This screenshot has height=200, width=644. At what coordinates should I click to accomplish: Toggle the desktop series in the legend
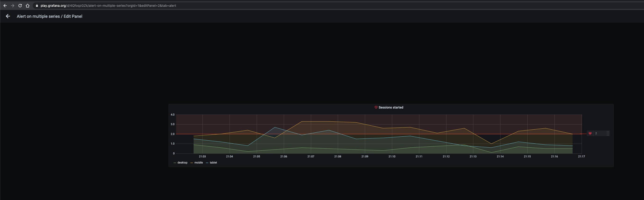(182, 163)
